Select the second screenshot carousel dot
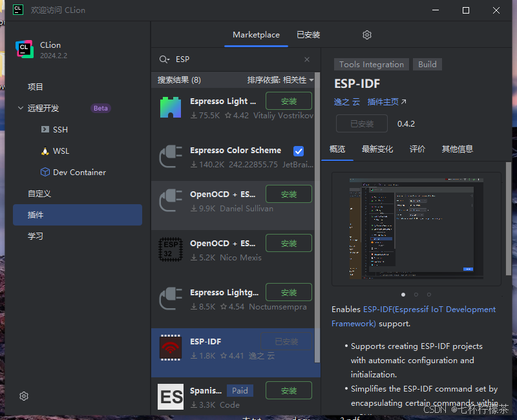 coord(416,295)
